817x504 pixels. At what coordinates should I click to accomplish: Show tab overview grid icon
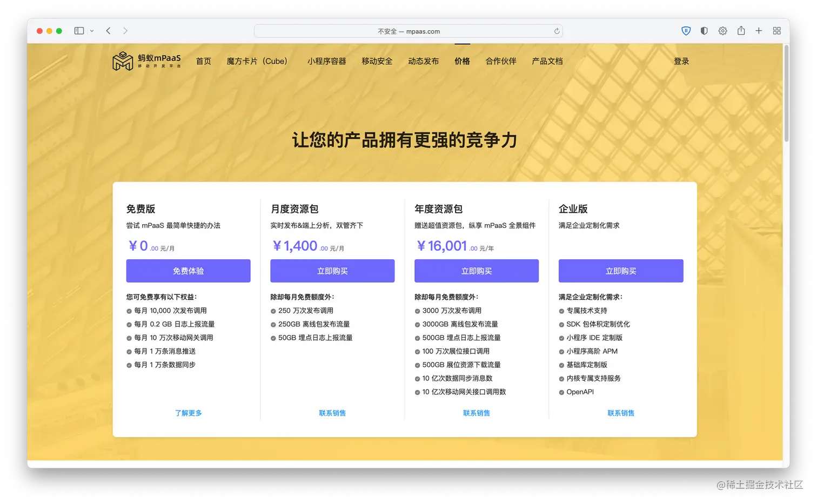(777, 31)
